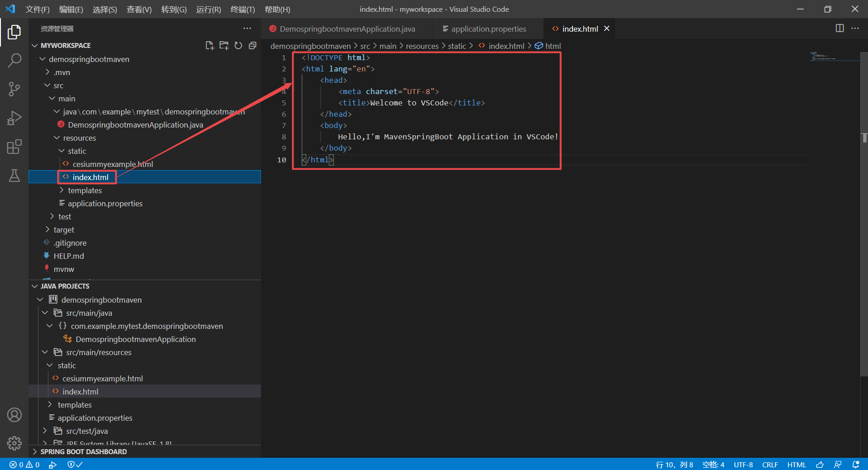
Task: Click the status bar shield check icon
Action: [x=75, y=465]
